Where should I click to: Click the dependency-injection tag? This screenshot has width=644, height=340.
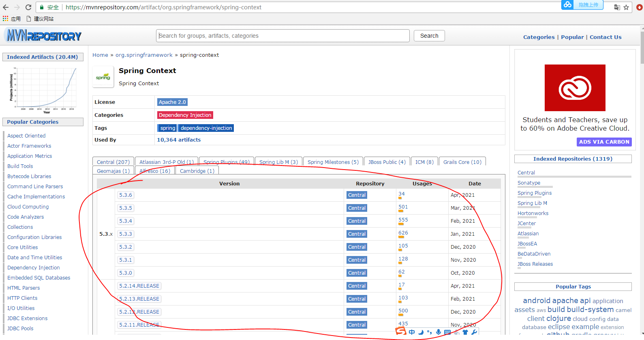[206, 128]
